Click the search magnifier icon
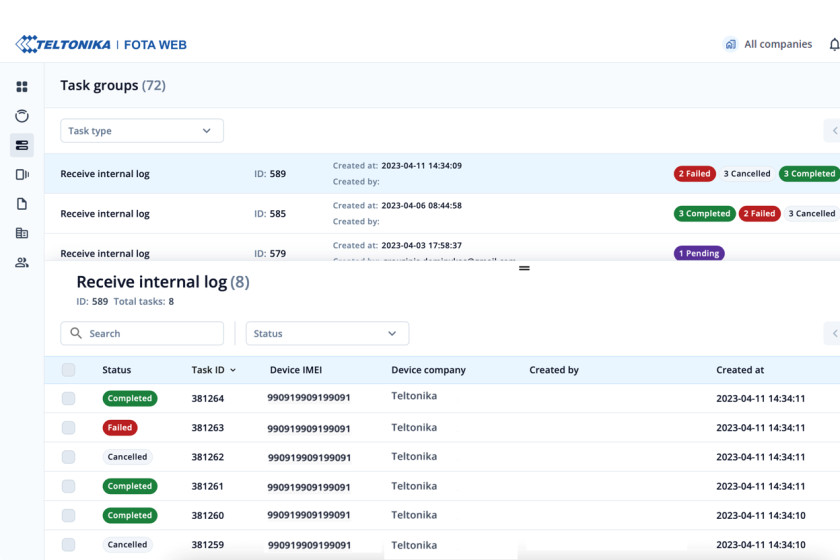Screen dimensions: 840x560 (76, 333)
